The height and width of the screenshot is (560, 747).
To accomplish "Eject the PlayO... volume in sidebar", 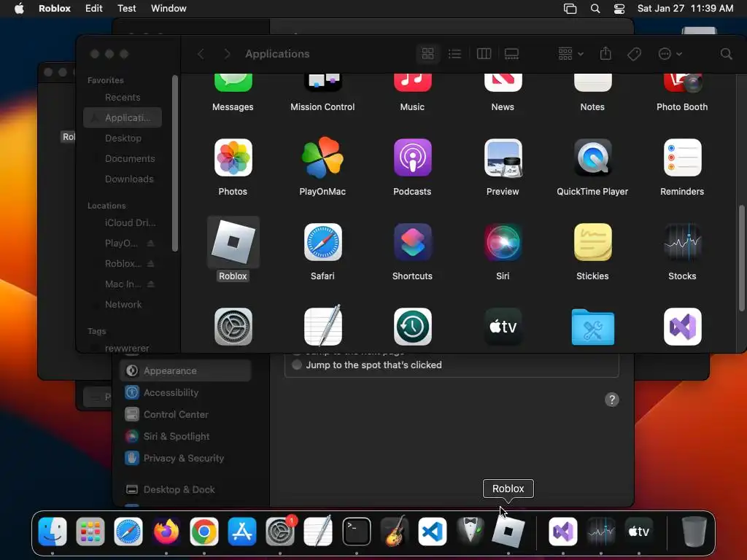I will click(150, 243).
